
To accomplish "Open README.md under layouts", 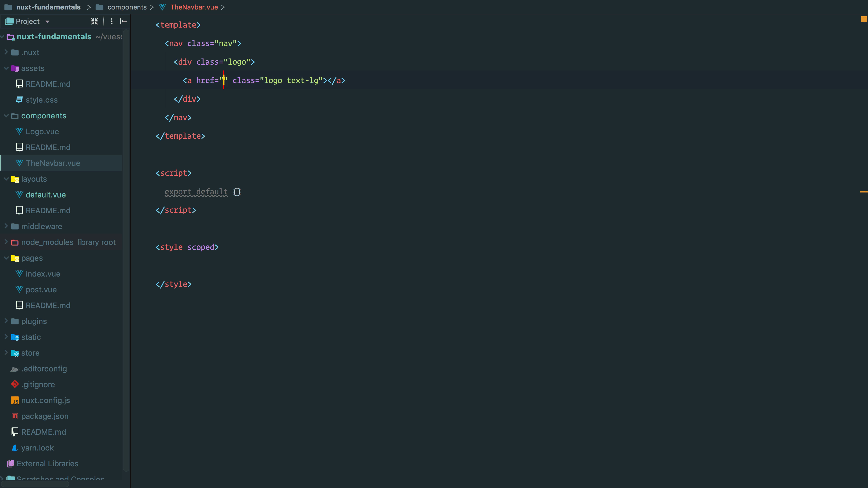I will 48,211.
